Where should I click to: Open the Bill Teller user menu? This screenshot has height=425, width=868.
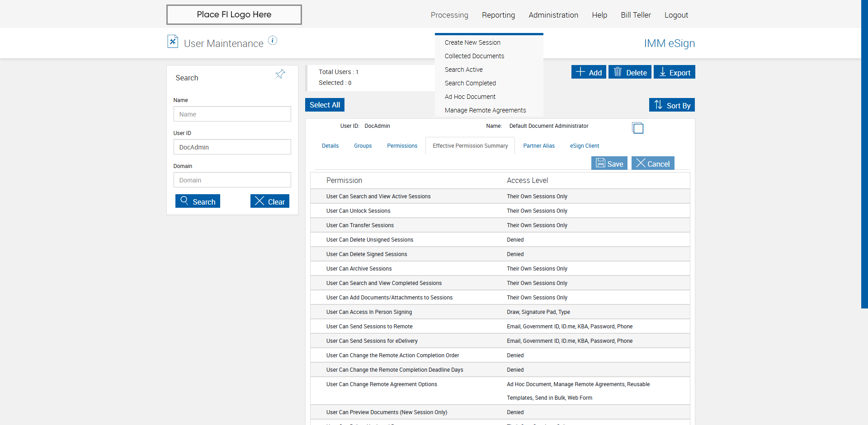point(636,15)
